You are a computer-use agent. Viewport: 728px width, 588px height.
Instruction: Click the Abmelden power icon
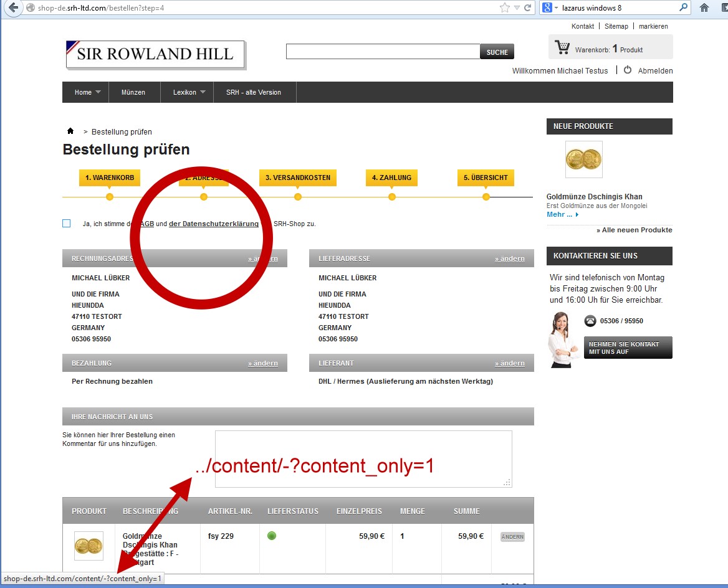pyautogui.click(x=628, y=70)
